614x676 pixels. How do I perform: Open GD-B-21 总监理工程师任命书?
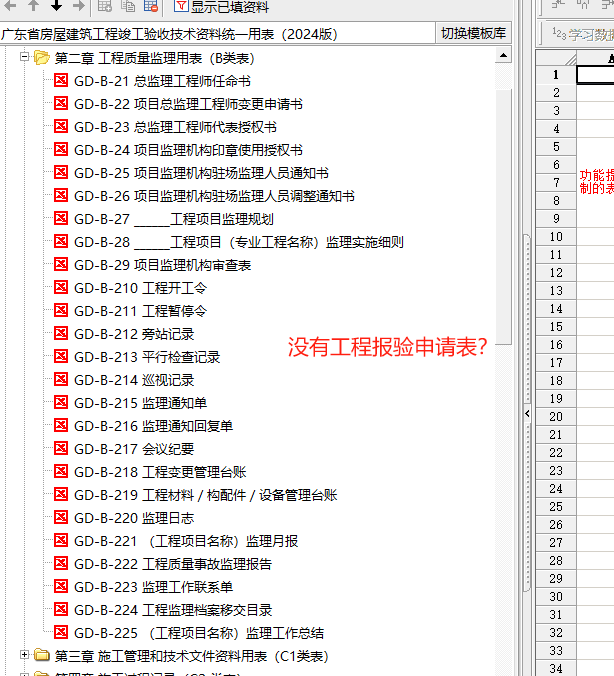click(162, 81)
